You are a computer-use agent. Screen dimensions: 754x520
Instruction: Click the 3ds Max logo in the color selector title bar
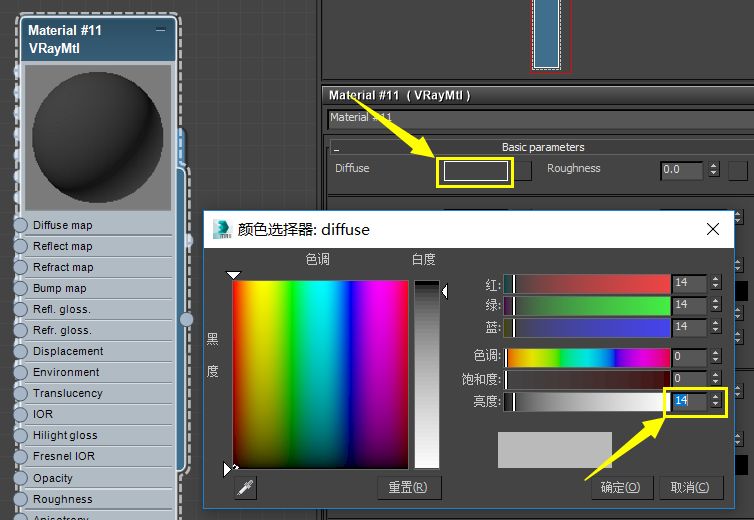click(222, 229)
